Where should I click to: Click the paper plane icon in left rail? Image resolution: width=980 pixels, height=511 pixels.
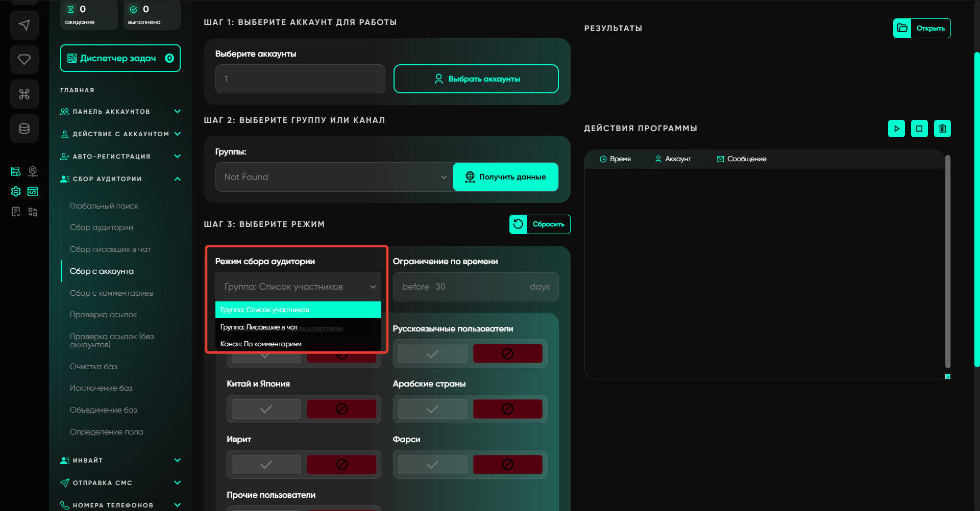[x=24, y=25]
